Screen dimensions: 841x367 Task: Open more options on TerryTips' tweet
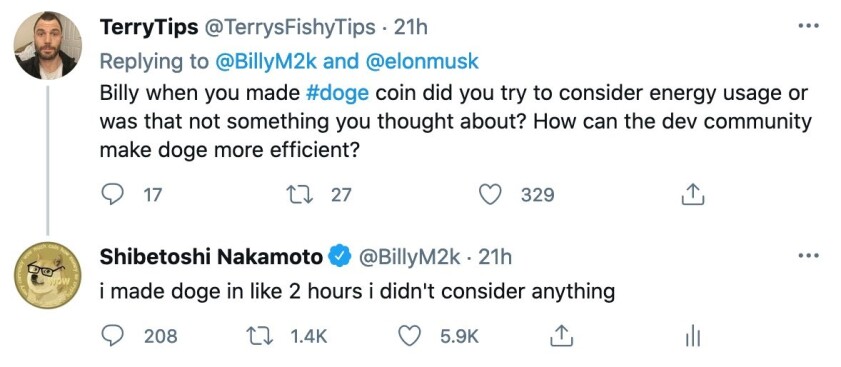click(x=808, y=25)
